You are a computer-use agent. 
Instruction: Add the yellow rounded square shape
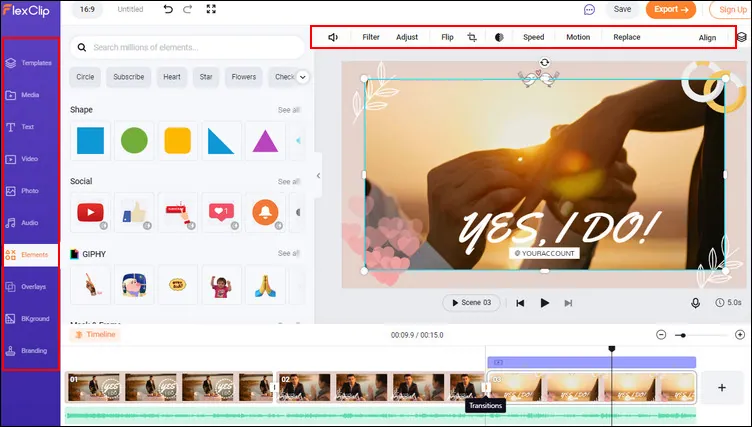177,141
